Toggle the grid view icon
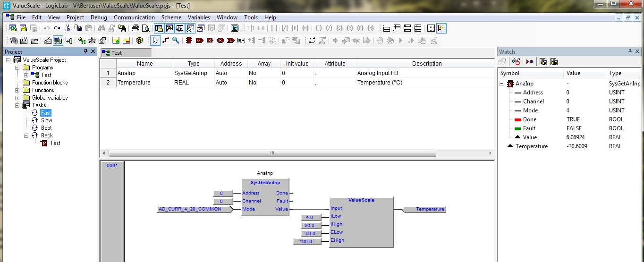The width and height of the screenshot is (644, 262). [x=431, y=28]
